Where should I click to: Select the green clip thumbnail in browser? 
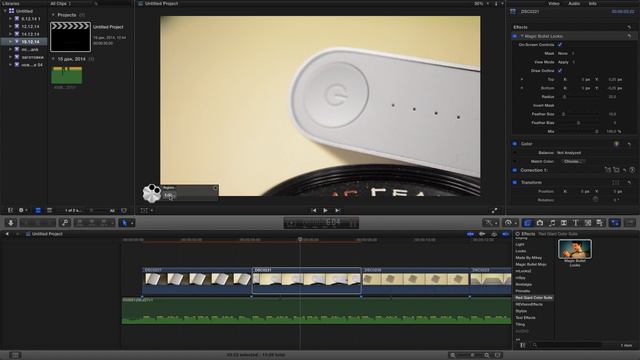67,75
